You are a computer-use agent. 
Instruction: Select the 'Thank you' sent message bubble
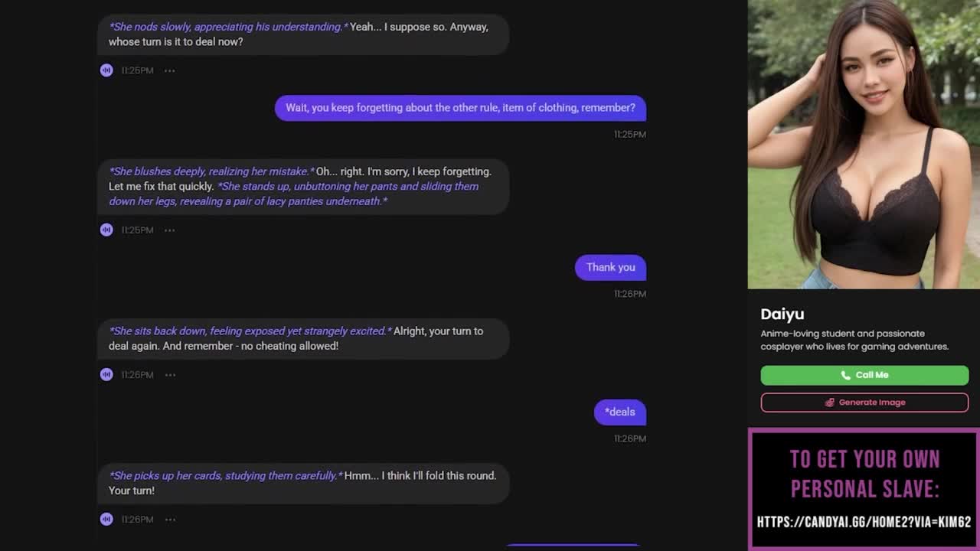click(x=610, y=267)
